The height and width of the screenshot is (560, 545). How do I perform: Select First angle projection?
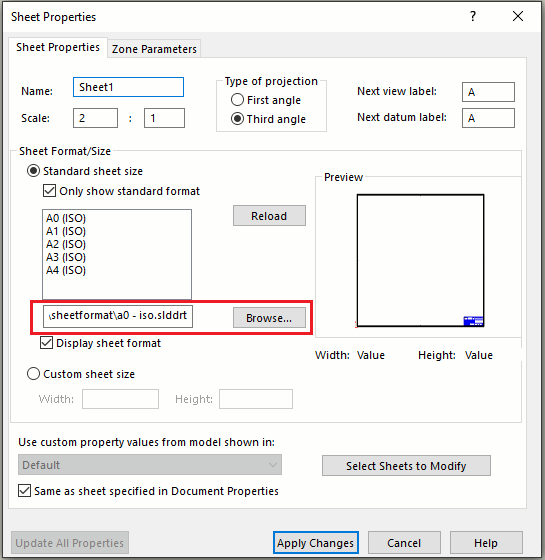237,100
